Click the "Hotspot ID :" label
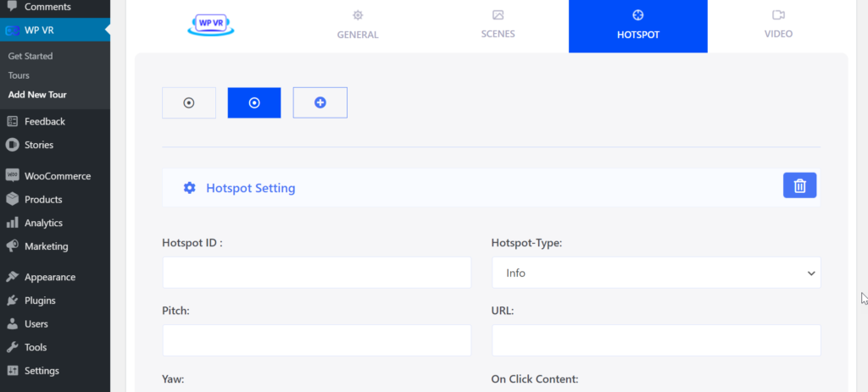 [x=192, y=243]
